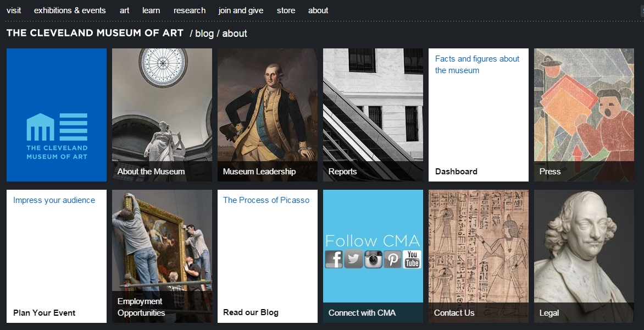Viewport: 644px width, 330px height.
Task: Go to the store menu item
Action: 286,10
